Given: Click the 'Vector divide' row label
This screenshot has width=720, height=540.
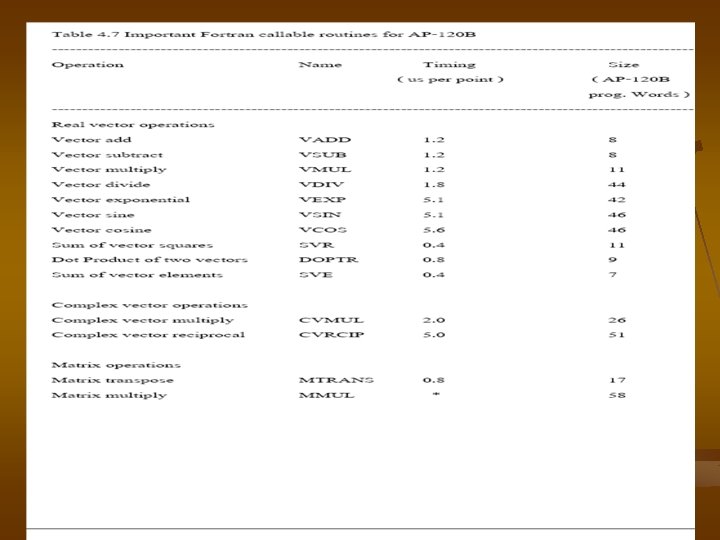Looking at the screenshot, I should pyautogui.click(x=101, y=185).
